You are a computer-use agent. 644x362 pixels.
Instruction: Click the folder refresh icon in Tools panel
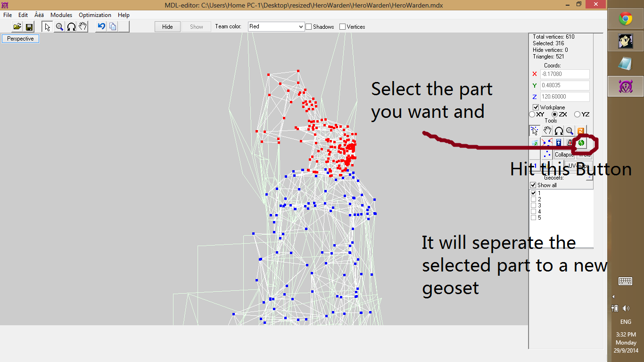tap(535, 142)
